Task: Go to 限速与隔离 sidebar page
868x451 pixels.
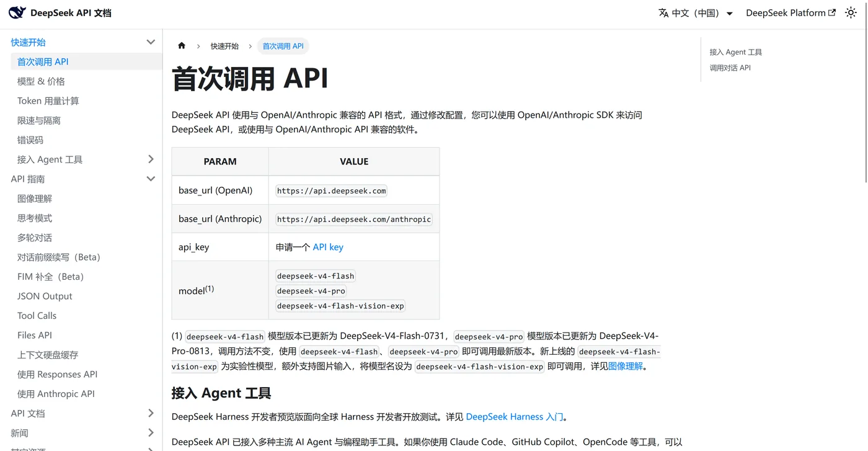Action: click(39, 120)
